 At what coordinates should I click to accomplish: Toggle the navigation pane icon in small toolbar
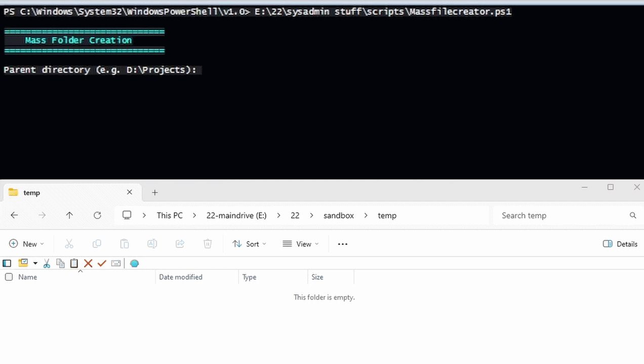[7, 263]
